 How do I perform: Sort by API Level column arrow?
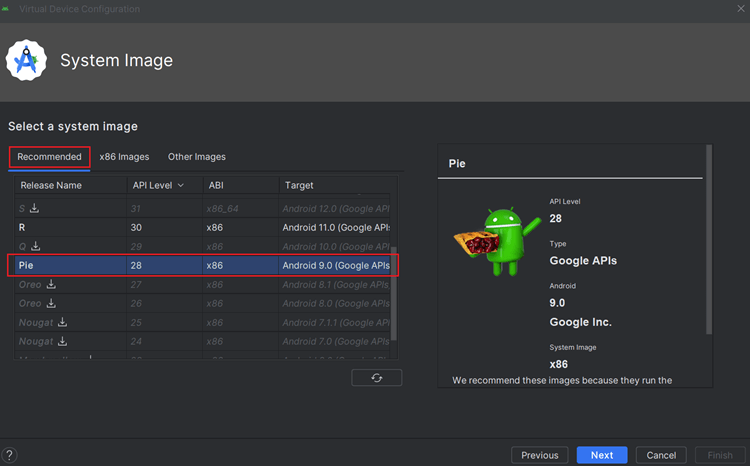point(181,185)
